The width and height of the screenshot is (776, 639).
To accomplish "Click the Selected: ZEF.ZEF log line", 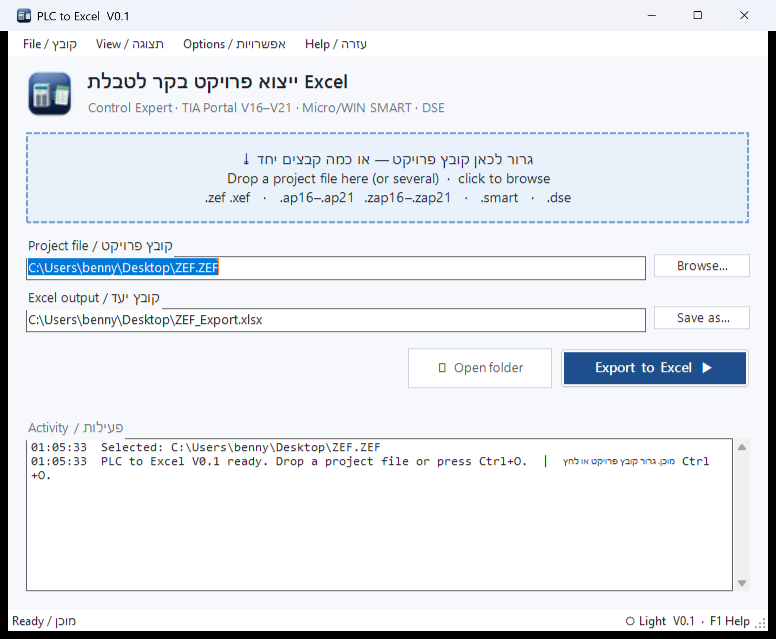I will (205, 447).
